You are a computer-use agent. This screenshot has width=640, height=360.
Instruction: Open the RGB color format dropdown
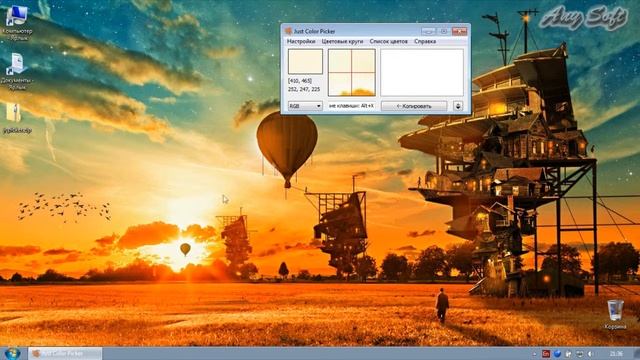coord(305,106)
